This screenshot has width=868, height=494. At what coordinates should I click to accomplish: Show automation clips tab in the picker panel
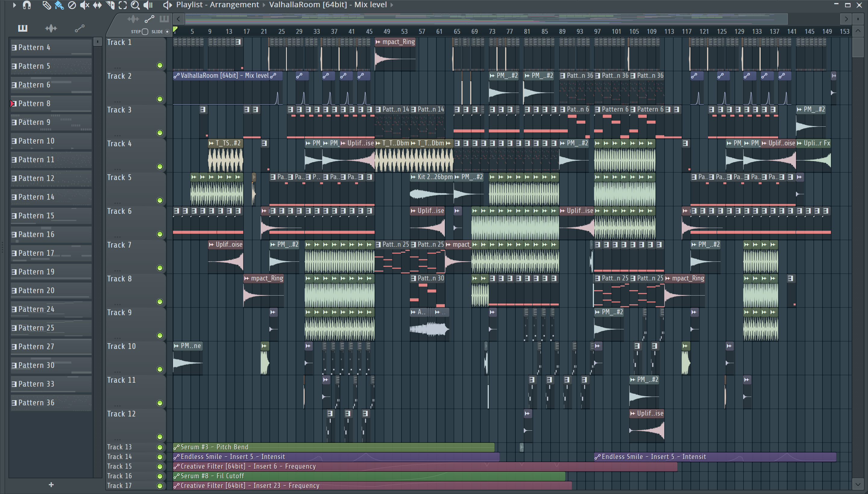click(79, 28)
